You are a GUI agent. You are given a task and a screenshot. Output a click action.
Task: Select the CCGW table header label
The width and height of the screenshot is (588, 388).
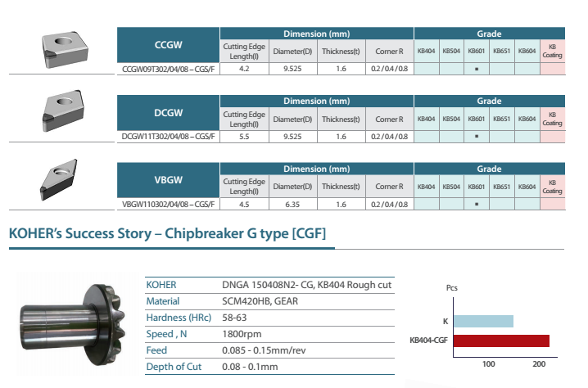(169, 45)
